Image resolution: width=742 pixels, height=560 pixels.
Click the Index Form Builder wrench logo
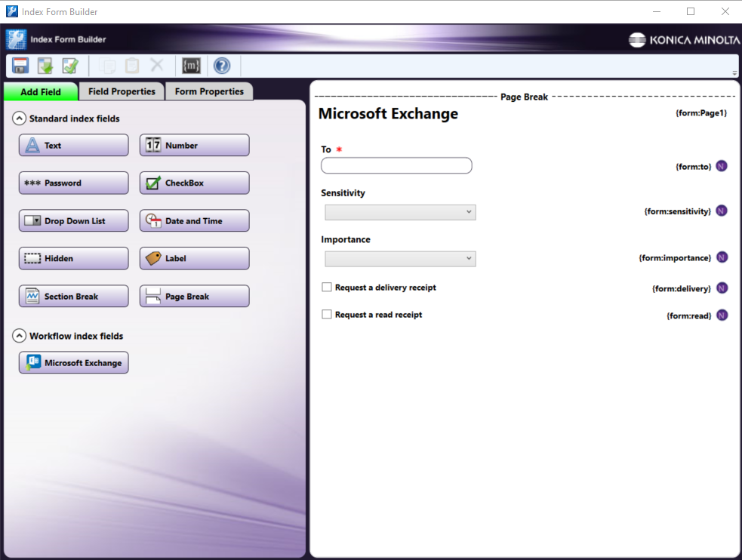[x=16, y=39]
